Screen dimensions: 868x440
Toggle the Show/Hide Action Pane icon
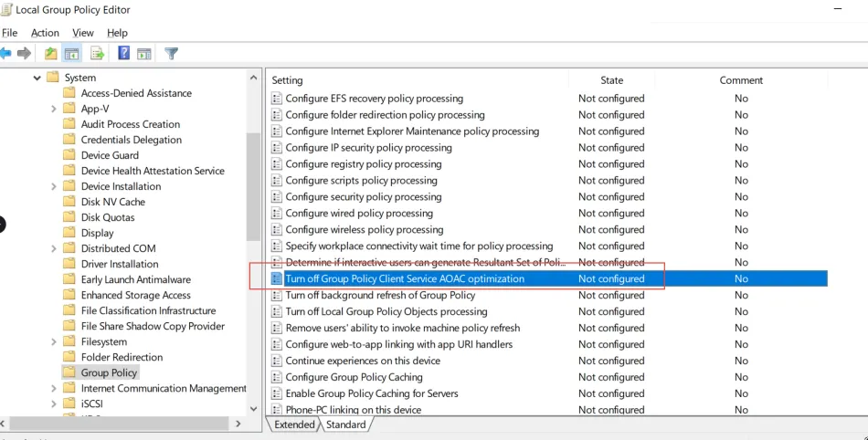tap(144, 54)
